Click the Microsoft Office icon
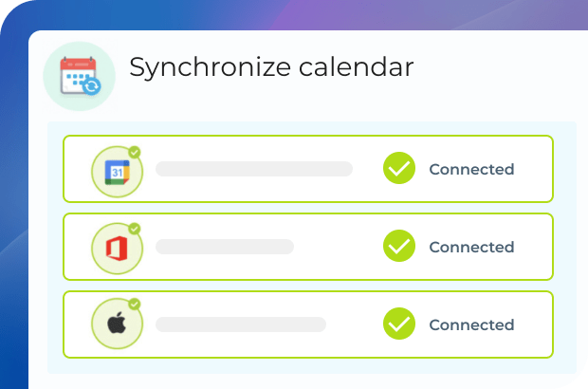 click(x=116, y=250)
